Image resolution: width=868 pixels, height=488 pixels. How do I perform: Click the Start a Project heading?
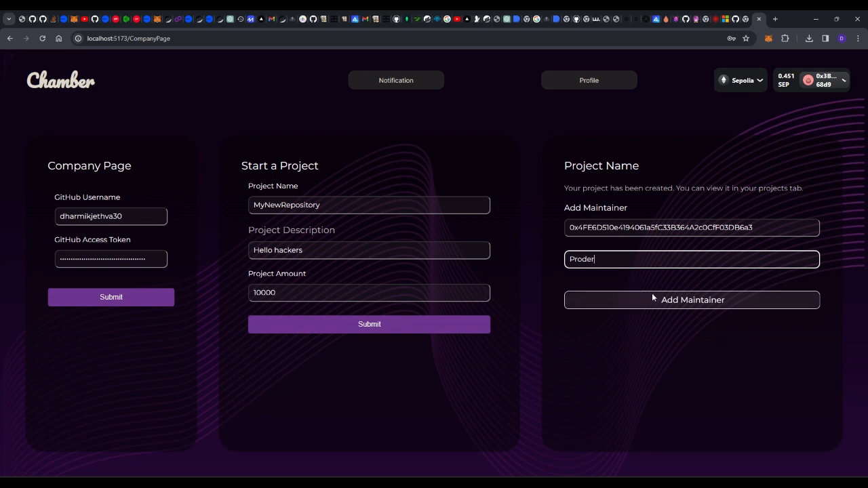[279, 165]
